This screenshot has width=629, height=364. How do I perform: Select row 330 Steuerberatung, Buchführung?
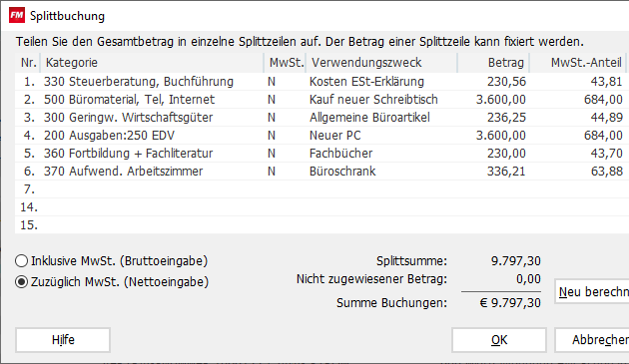coord(320,82)
